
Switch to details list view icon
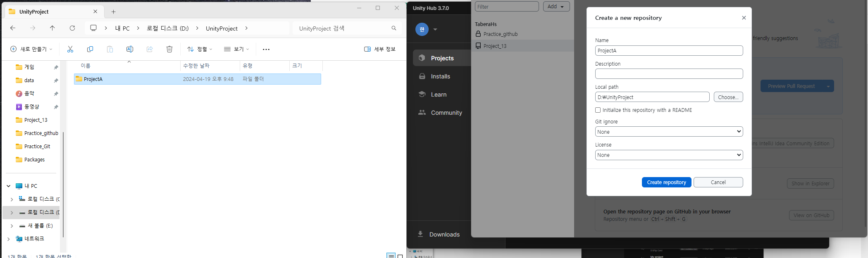click(391, 256)
